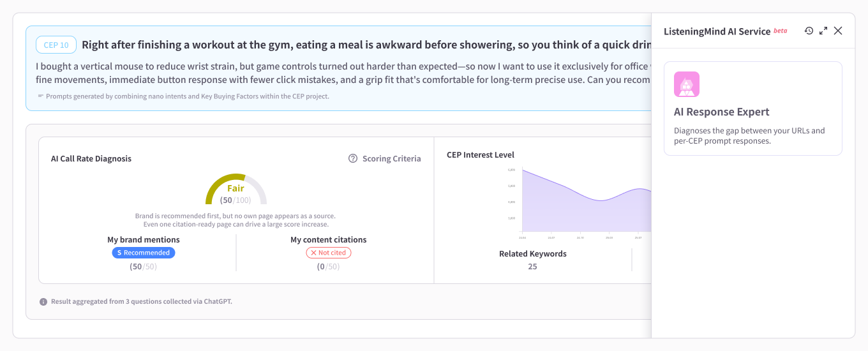This screenshot has height=351, width=868.
Task: Click the Fair score gauge
Action: coord(236,190)
